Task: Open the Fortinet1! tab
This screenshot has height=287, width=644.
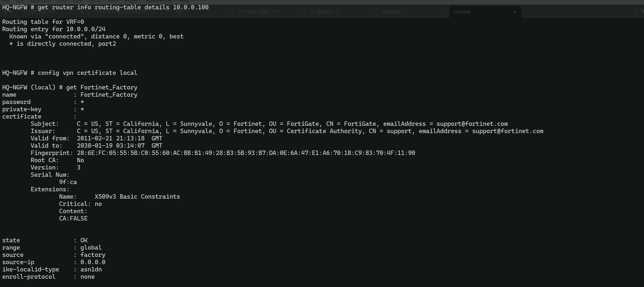Action: [392, 12]
